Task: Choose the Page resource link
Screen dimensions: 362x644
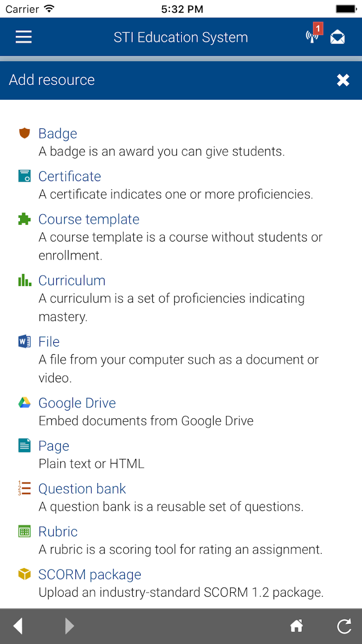Action: pyautogui.click(x=54, y=446)
